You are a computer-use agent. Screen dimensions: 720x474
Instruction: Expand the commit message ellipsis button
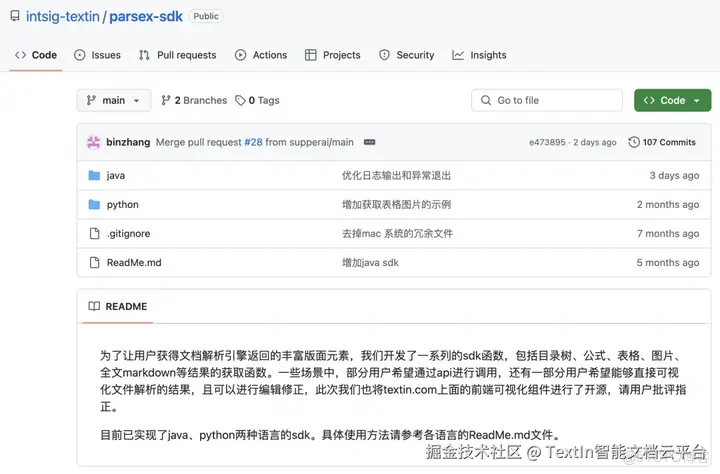(x=370, y=142)
